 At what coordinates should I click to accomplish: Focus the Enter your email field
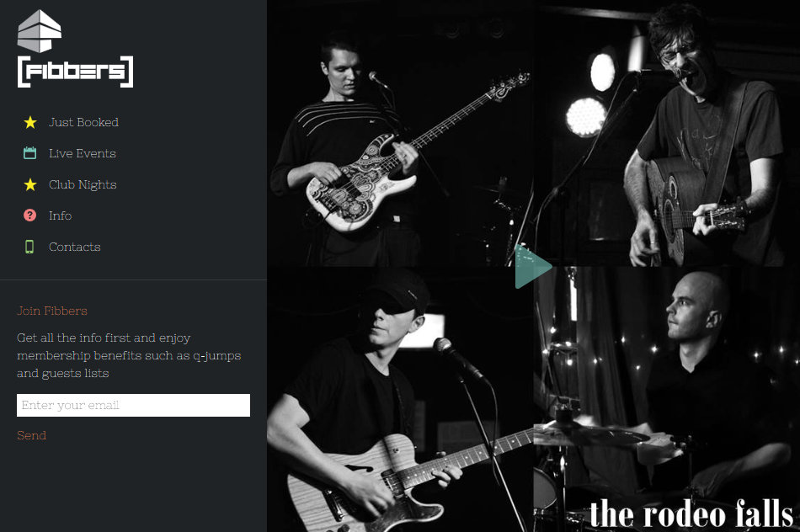tap(133, 405)
